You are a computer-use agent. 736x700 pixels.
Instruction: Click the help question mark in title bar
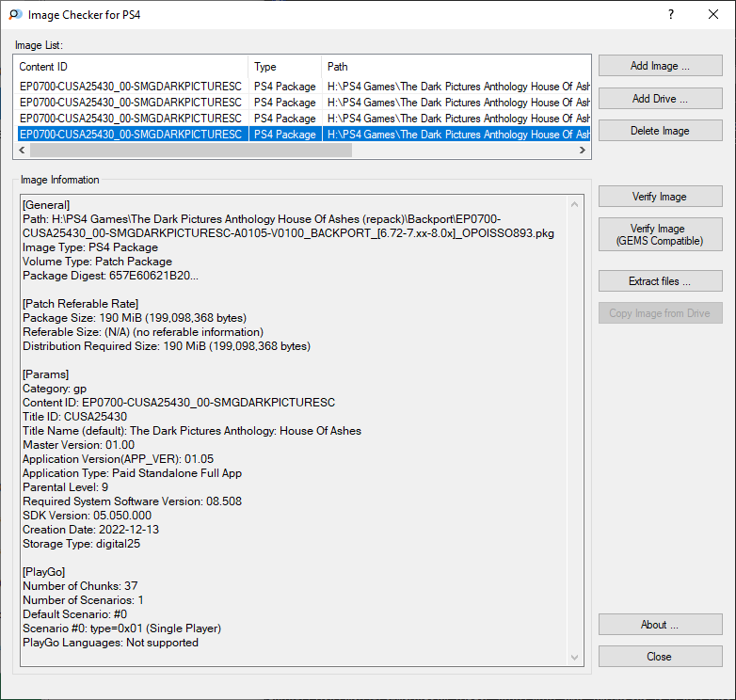[671, 14]
